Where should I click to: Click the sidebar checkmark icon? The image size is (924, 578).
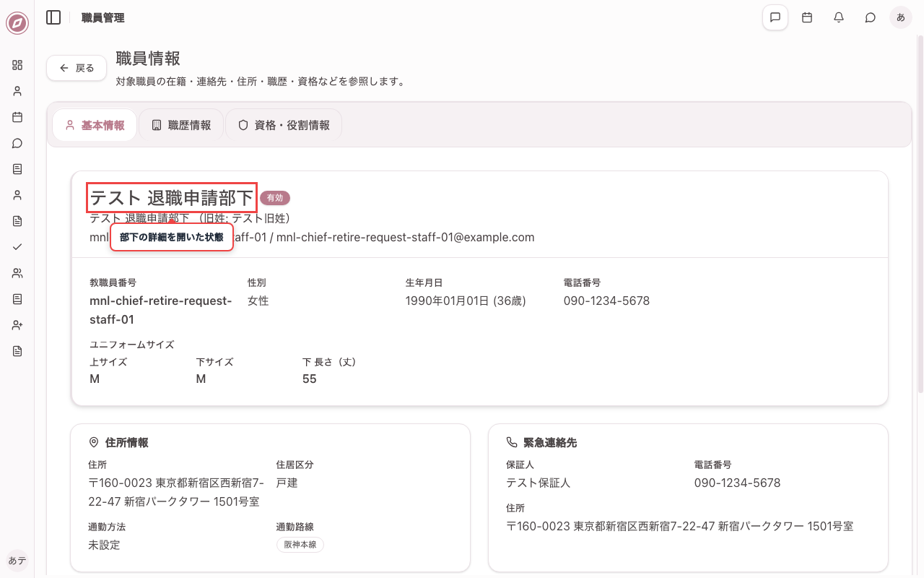pos(17,247)
